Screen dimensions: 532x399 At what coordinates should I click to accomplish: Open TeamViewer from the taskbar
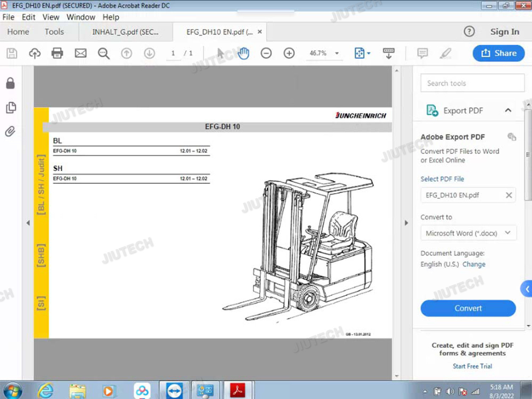tap(174, 391)
